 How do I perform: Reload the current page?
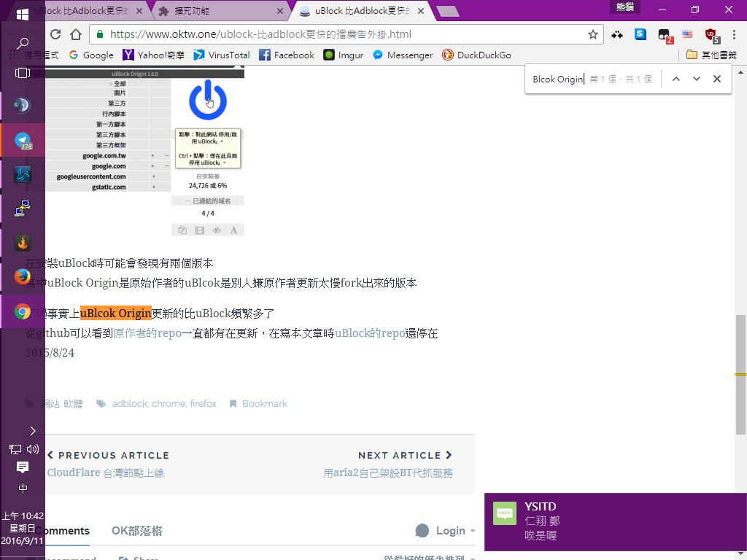tap(55, 34)
